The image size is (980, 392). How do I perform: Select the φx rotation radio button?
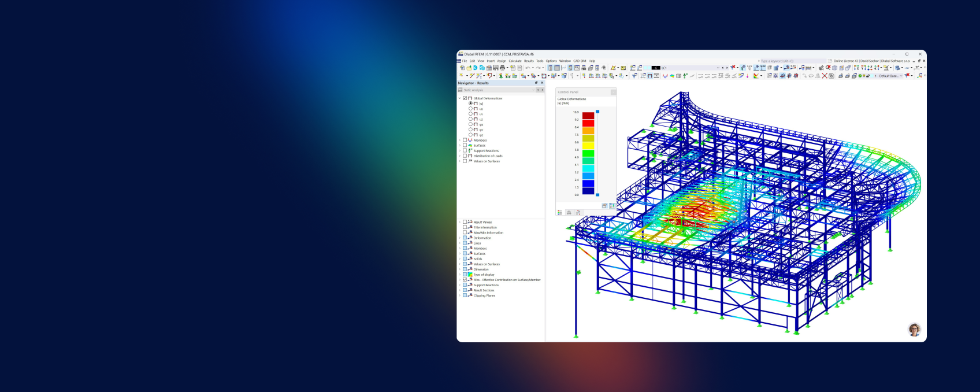(470, 124)
